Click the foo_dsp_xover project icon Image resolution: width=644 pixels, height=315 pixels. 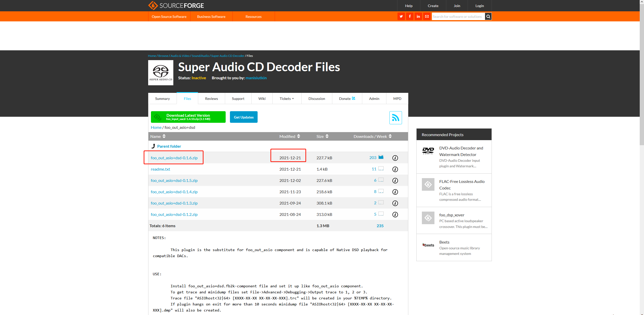[428, 218]
